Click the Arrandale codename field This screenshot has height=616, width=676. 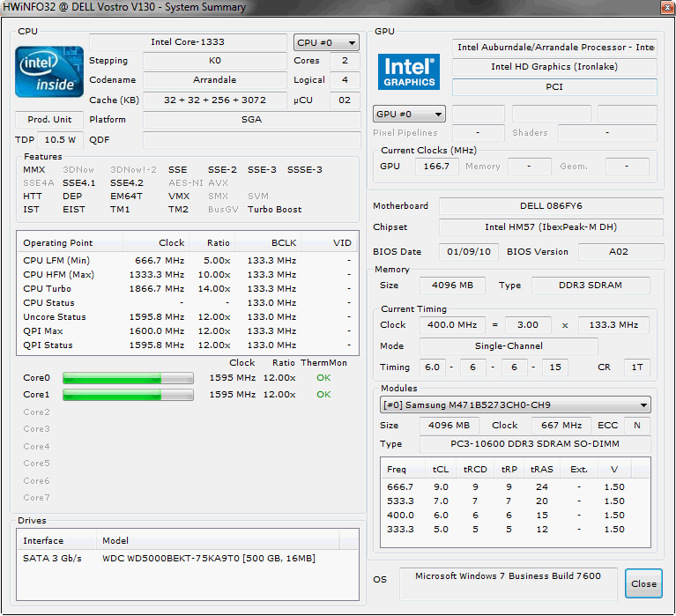(215, 79)
